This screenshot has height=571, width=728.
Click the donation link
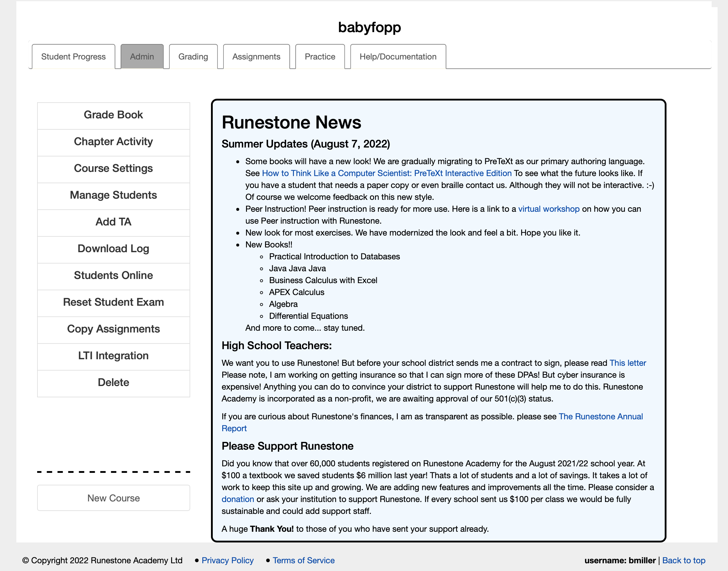[x=238, y=499]
